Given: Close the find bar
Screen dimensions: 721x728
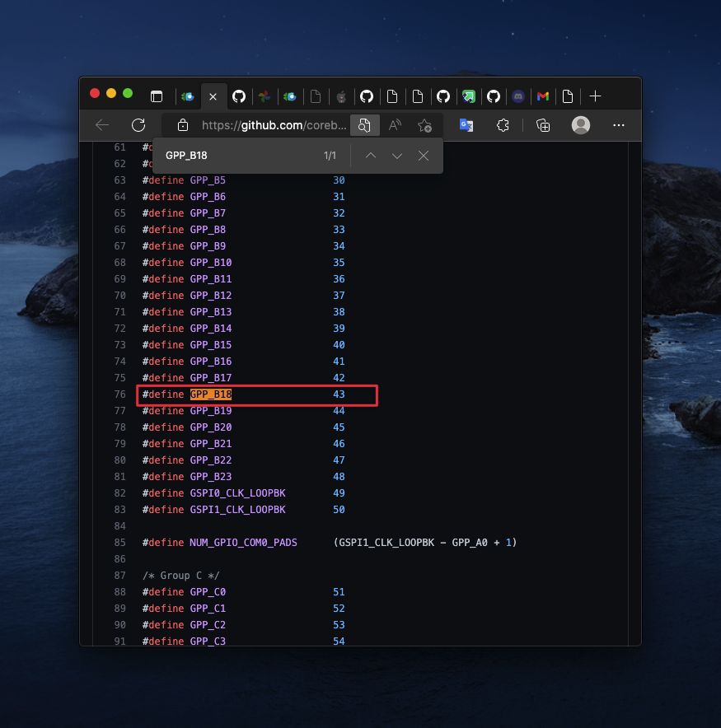Looking at the screenshot, I should tap(424, 156).
